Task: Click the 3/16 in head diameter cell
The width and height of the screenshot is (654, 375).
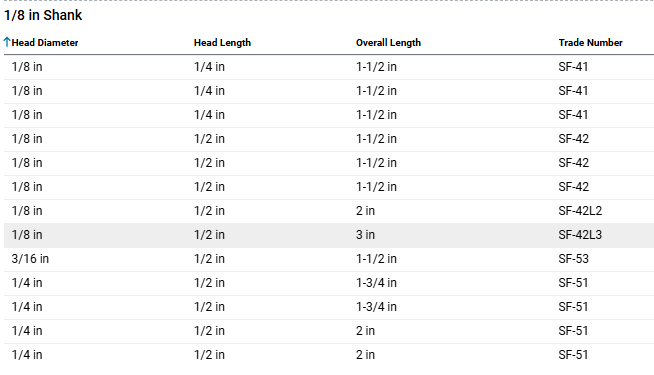Action: point(30,259)
